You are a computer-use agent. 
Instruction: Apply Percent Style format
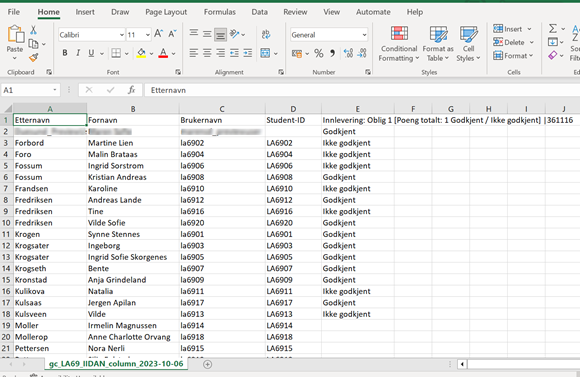[x=318, y=54]
